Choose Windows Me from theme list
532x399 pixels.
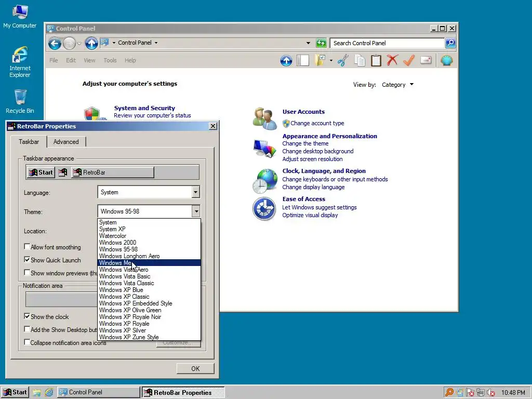pos(149,262)
